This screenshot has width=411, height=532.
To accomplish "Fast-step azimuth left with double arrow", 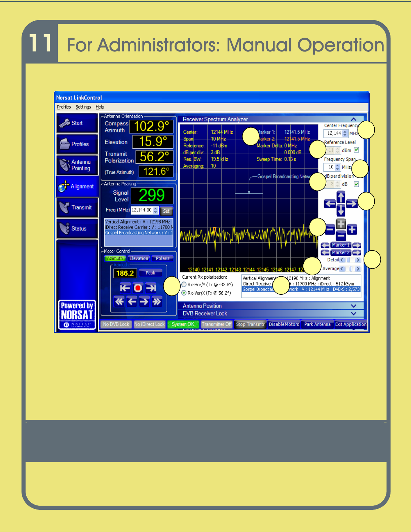I will (x=119, y=301).
